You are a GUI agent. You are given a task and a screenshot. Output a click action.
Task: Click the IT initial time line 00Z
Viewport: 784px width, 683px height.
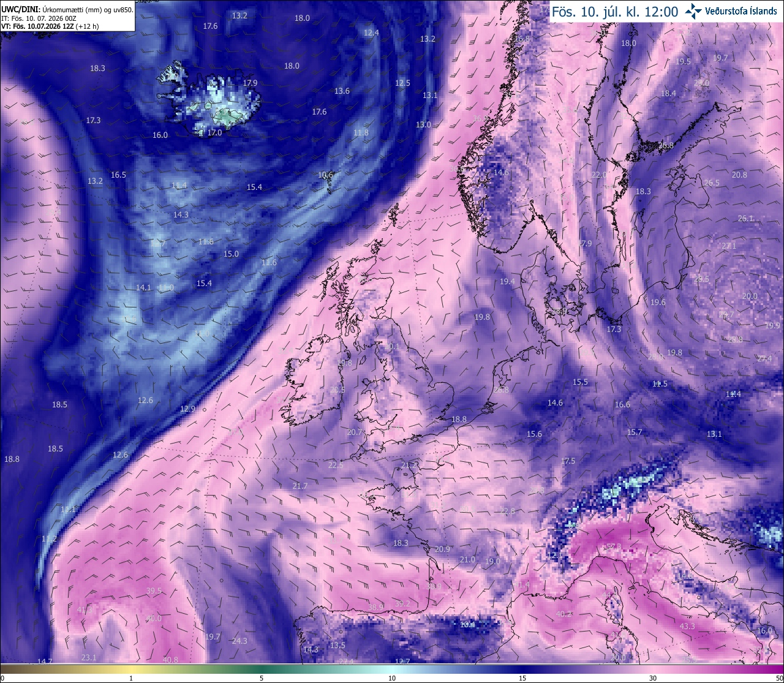(x=39, y=18)
